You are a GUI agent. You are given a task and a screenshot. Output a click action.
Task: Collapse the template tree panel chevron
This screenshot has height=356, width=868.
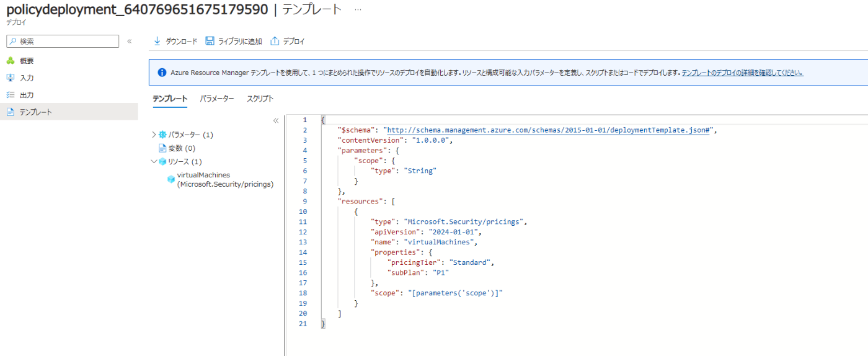pyautogui.click(x=276, y=121)
